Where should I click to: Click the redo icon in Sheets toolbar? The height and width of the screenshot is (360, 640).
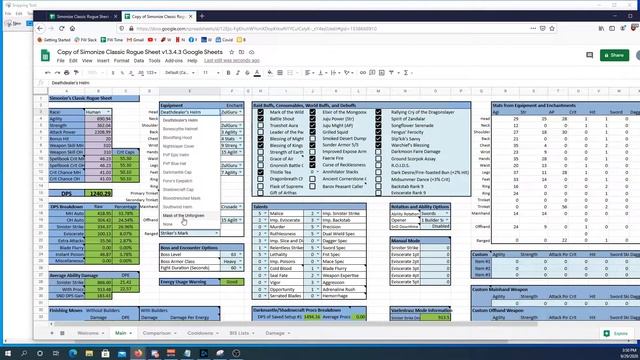point(57,73)
